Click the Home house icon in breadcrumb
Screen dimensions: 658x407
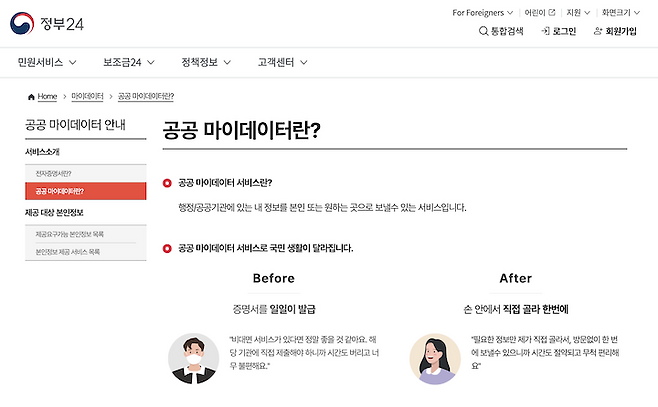(x=31, y=97)
